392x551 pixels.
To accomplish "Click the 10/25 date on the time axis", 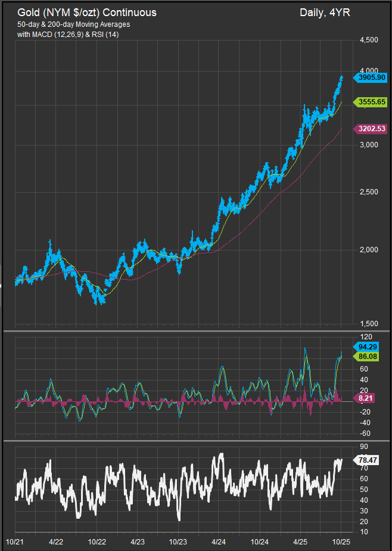I will pos(340,542).
